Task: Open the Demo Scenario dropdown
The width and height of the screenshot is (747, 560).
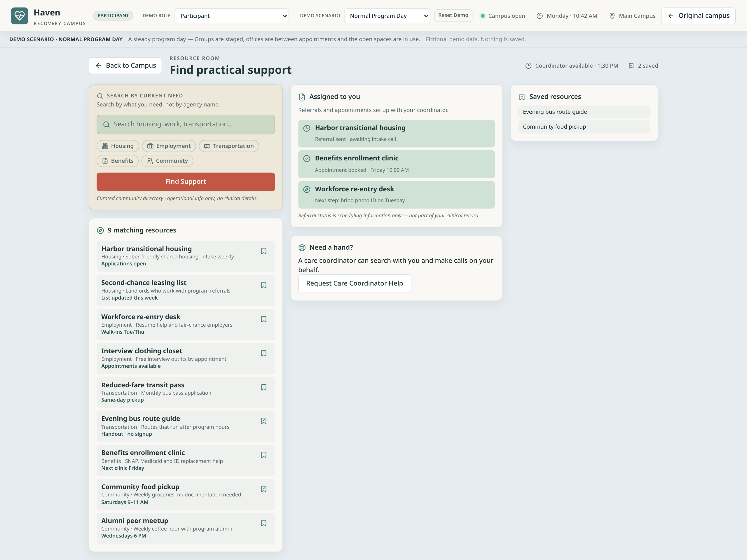Action: point(387,16)
